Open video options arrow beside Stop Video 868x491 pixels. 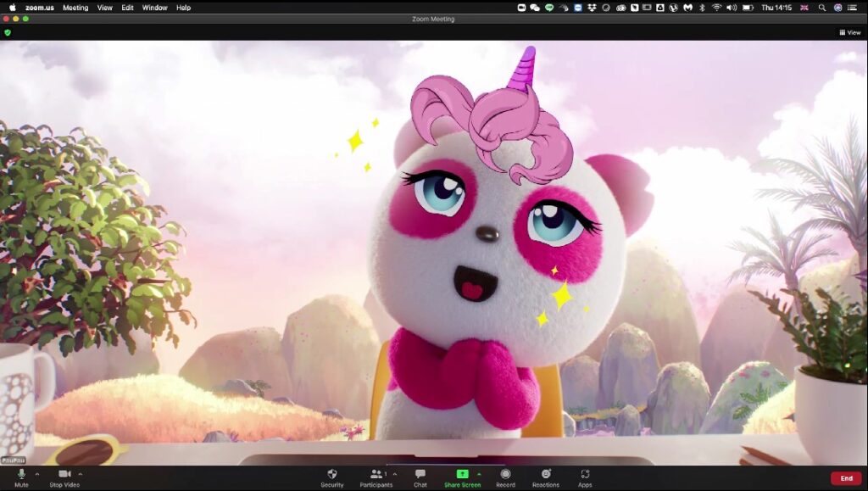click(x=81, y=474)
